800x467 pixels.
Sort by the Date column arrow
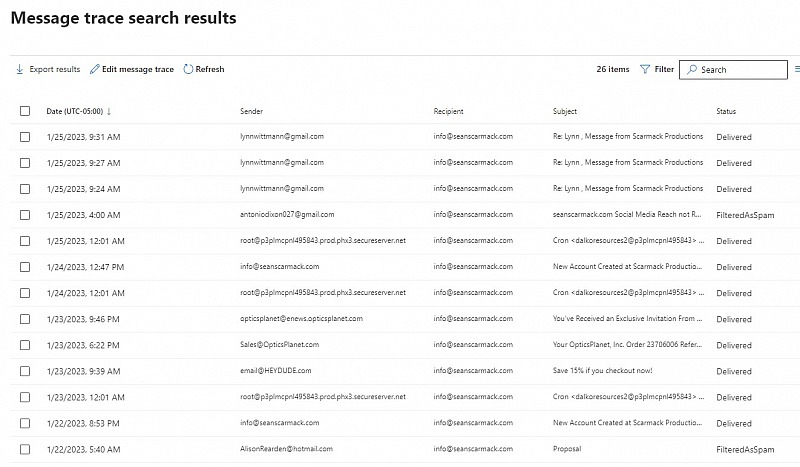point(109,111)
